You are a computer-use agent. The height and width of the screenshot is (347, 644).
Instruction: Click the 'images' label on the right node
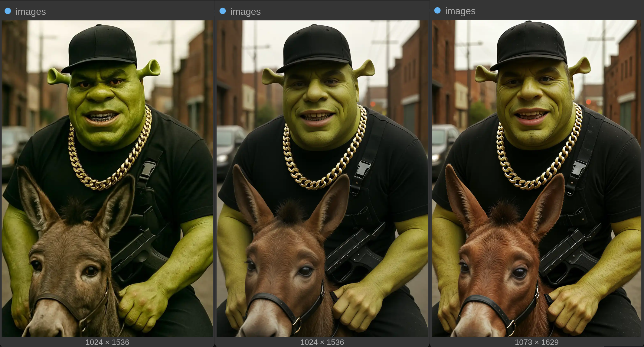[460, 11]
